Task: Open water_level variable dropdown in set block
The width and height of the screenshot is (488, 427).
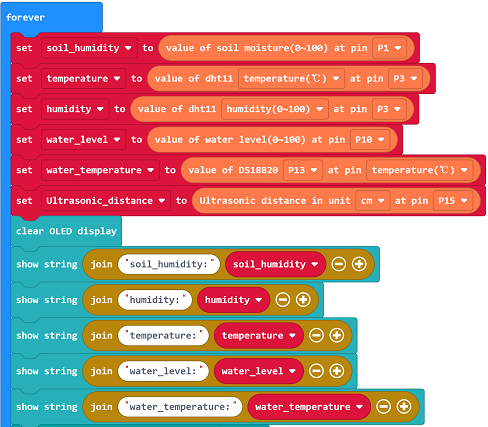Action: 83,140
